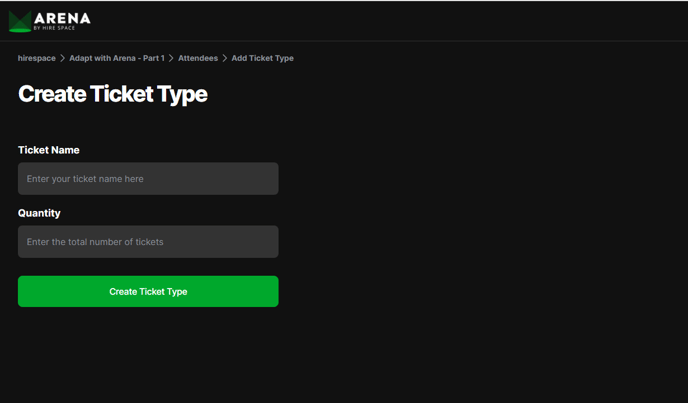Click the 'Create Ticket Type' page heading
688x403 pixels.
click(113, 94)
